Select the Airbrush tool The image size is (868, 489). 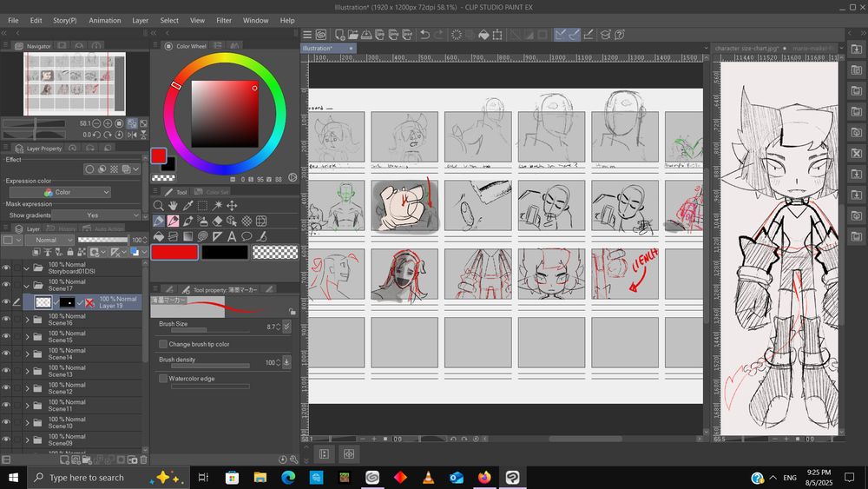202,221
